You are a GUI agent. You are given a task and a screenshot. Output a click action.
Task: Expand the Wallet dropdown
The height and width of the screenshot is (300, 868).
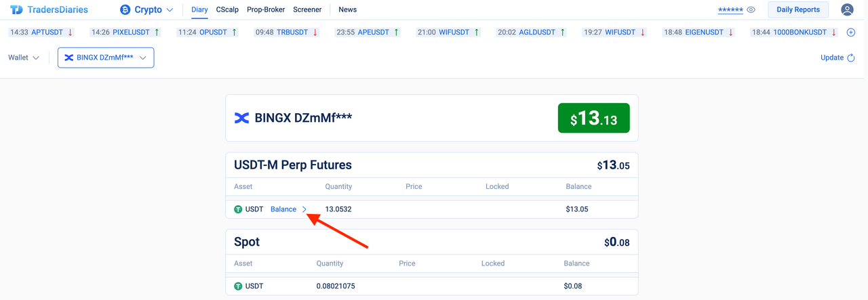click(x=24, y=58)
